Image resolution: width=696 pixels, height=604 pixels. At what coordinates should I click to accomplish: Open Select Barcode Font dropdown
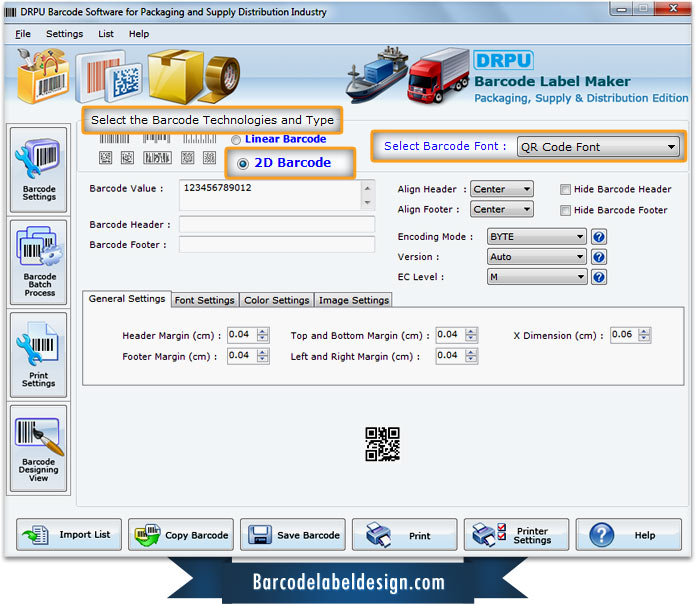point(598,147)
